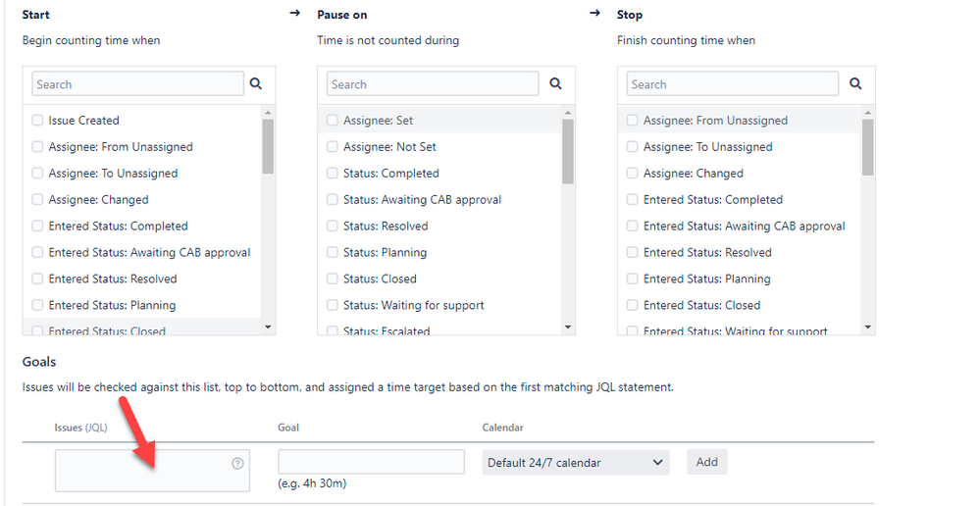The width and height of the screenshot is (980, 506).
Task: Click the Stop column search field
Action: click(x=732, y=84)
